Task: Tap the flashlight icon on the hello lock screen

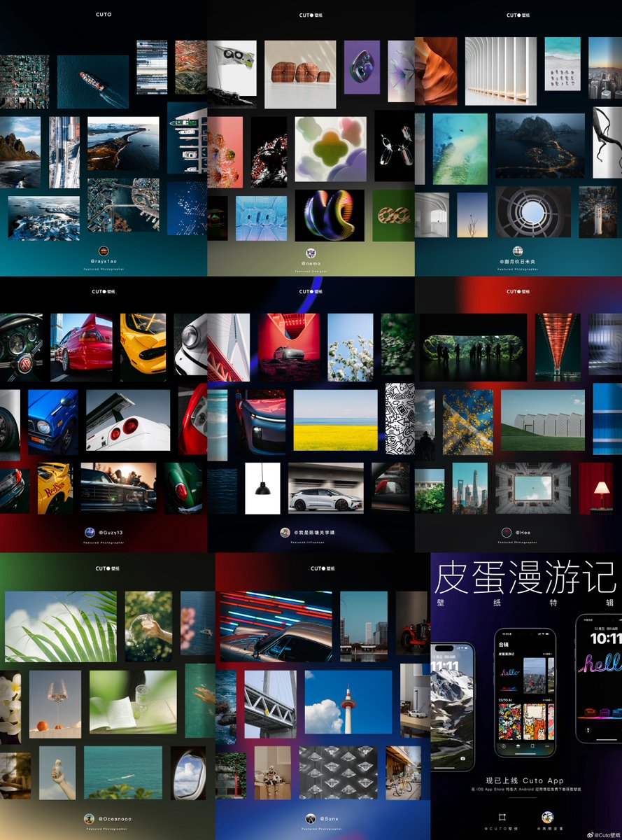Action: click(x=588, y=730)
